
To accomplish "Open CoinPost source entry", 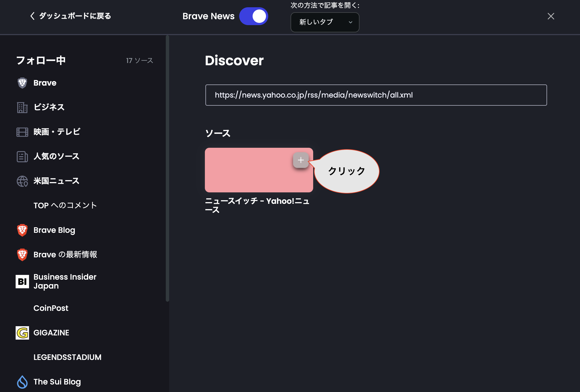I will pos(51,308).
